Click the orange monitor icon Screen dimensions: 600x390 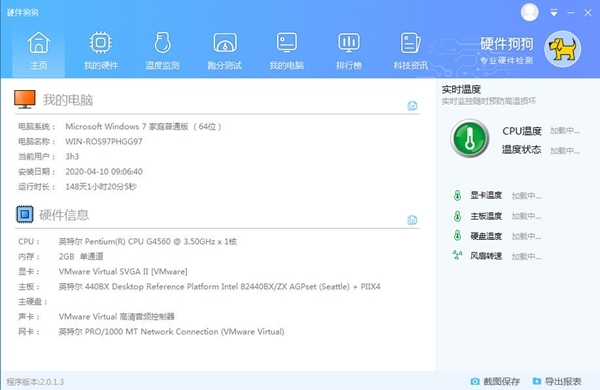25,100
